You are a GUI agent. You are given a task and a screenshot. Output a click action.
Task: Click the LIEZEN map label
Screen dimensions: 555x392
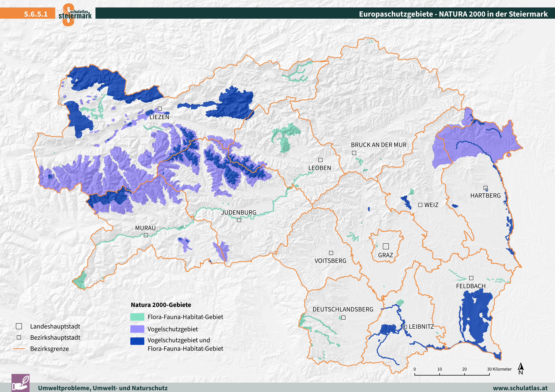coord(159,117)
